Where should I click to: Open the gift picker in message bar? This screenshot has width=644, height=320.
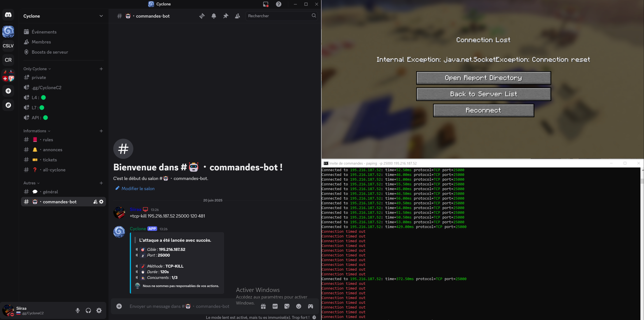point(263,306)
